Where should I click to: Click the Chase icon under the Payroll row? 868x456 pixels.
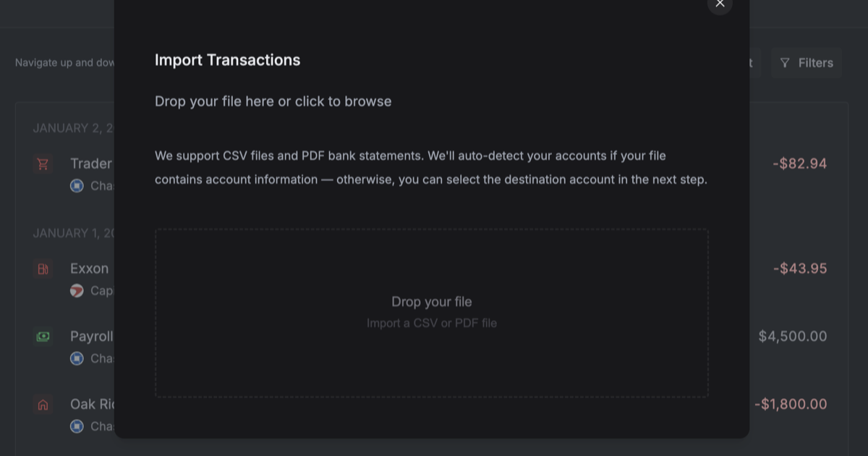pos(77,358)
